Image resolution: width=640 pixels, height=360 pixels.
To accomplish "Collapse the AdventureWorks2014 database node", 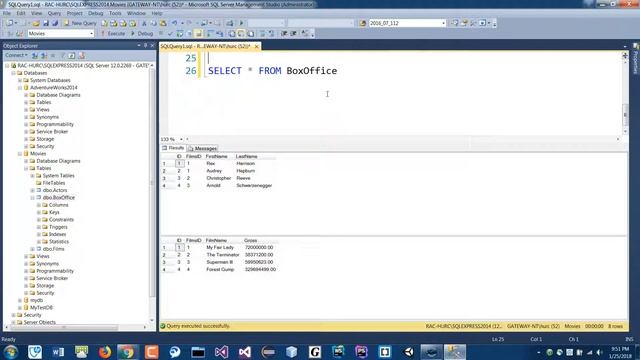I will coord(20,88).
